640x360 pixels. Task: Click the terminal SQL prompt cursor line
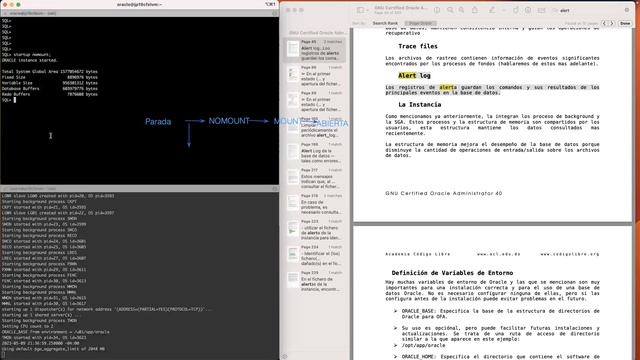pyautogui.click(x=9, y=100)
